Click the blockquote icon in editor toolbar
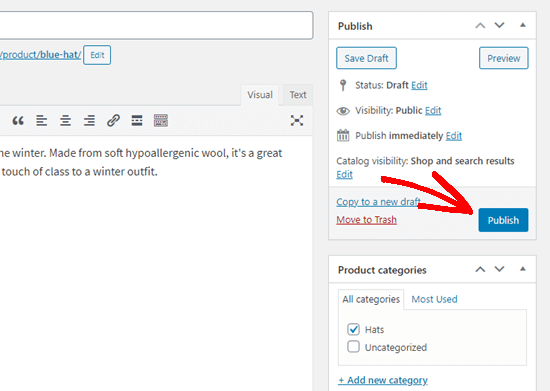 point(18,121)
